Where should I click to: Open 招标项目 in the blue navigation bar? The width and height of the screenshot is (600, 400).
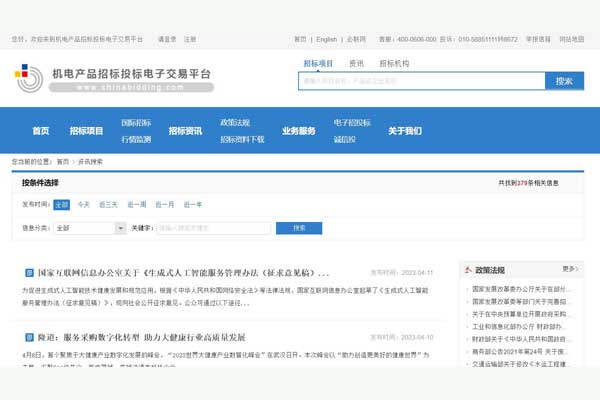click(86, 131)
